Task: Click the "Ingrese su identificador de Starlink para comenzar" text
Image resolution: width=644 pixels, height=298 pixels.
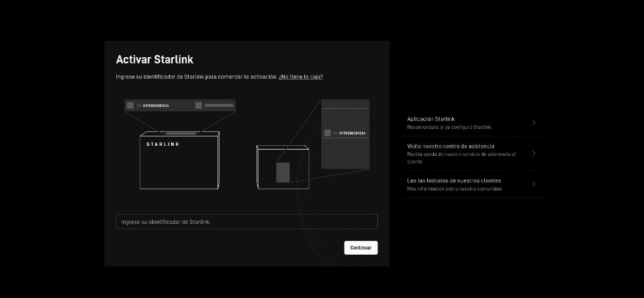Action: 197,77
